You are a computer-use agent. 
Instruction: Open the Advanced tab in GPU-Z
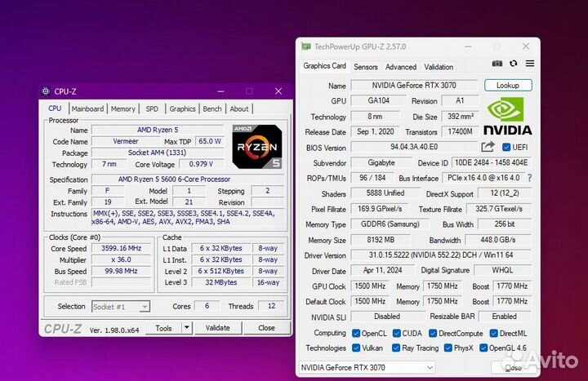[x=401, y=67]
